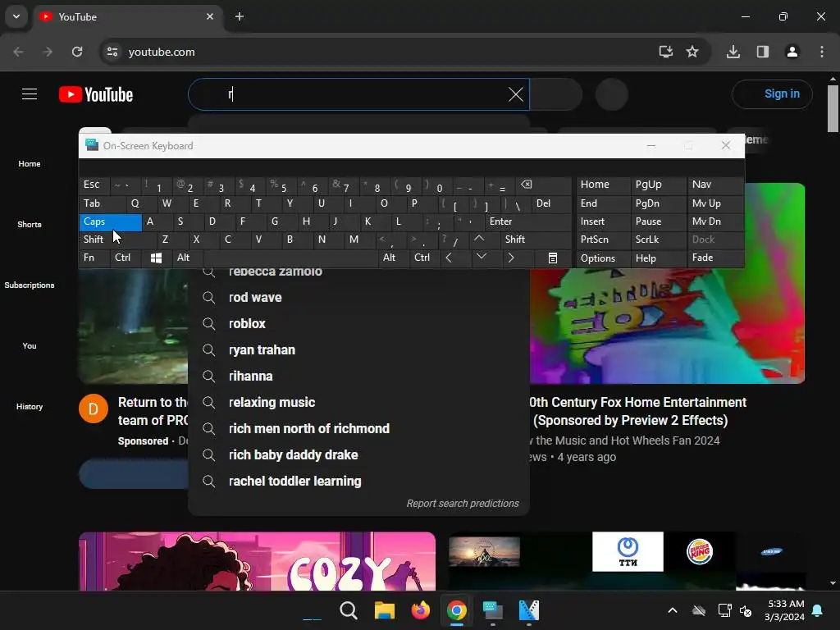
Task: Open Chrome three-dot menu
Action: click(822, 52)
